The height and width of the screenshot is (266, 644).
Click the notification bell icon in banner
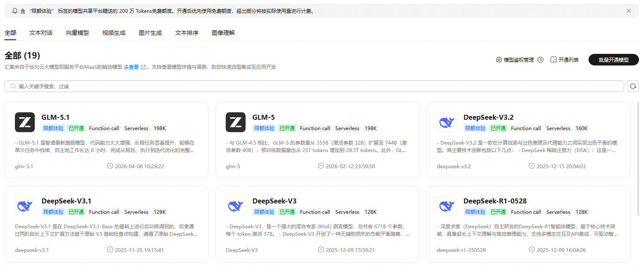[x=15, y=11]
